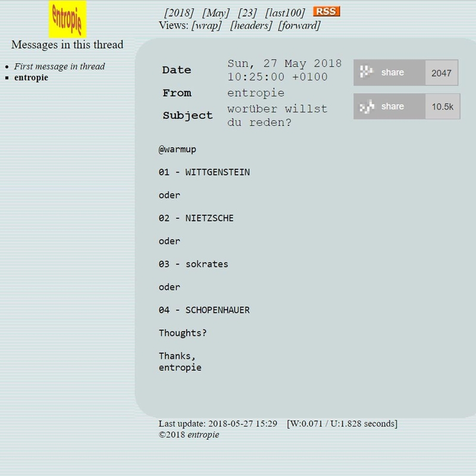Viewport: 476px width, 476px height.
Task: Select the bold entropie thread entry
Action: (31, 77)
